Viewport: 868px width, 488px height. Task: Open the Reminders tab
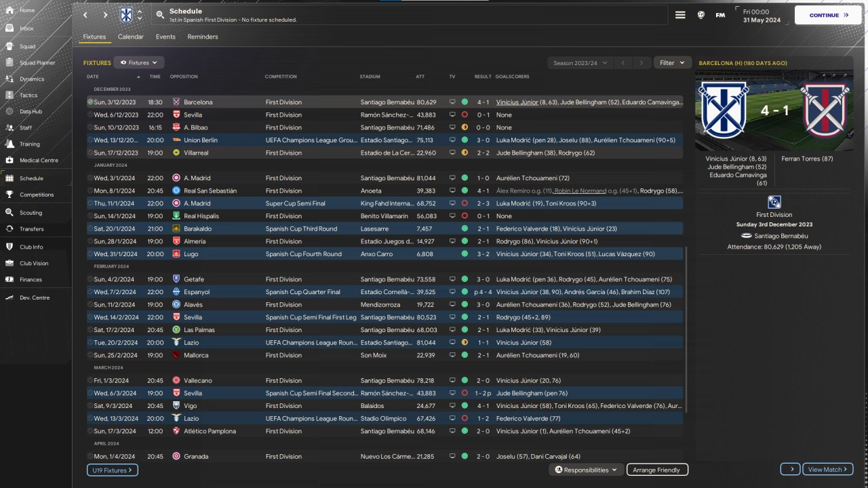click(203, 37)
